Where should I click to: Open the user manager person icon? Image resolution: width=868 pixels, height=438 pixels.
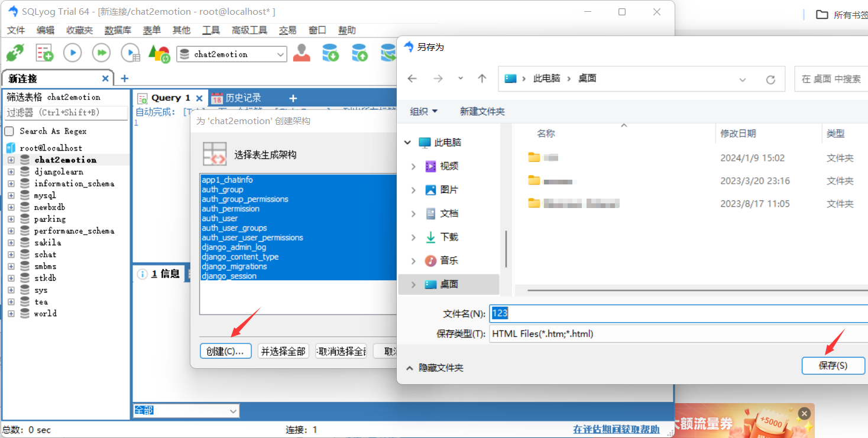[302, 53]
